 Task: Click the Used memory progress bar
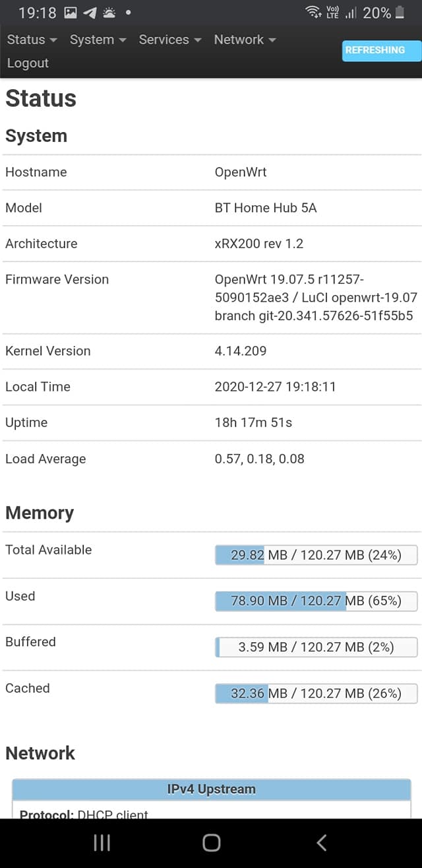(x=316, y=601)
